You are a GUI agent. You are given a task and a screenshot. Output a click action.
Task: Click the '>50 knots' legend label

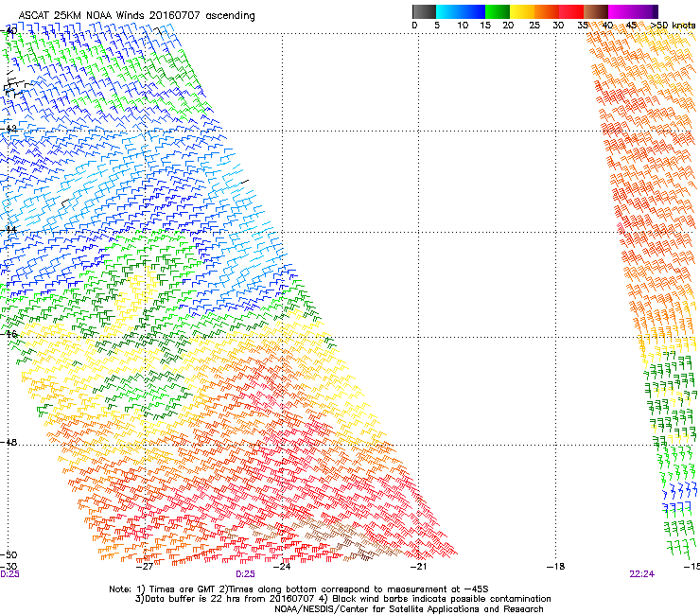[x=673, y=25]
